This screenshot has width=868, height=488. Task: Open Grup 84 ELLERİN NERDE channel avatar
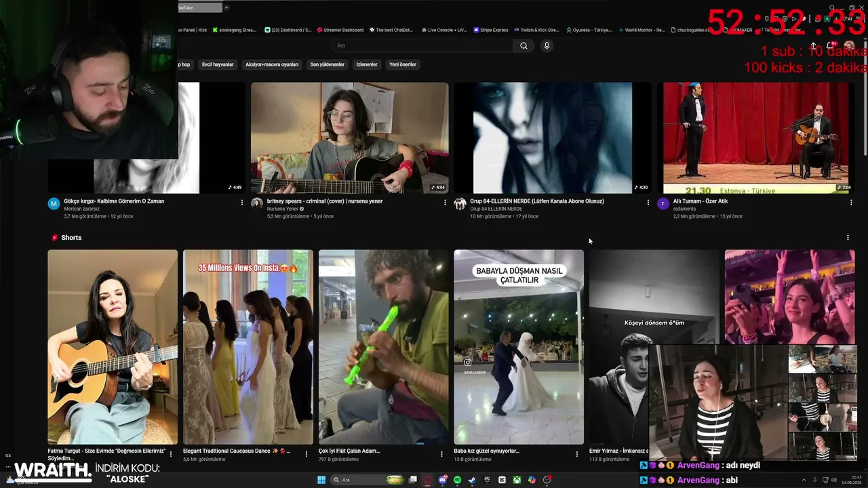(x=460, y=204)
